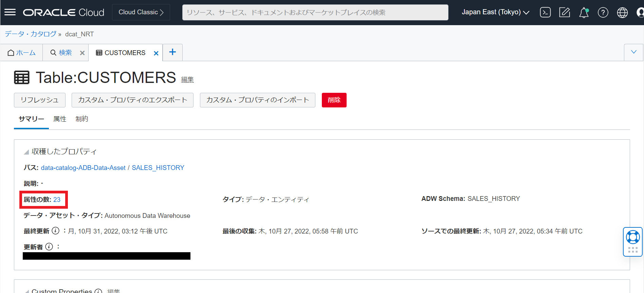The width and height of the screenshot is (644, 293).
Task: Open the floating support lifebuoy widget
Action: [x=633, y=237]
